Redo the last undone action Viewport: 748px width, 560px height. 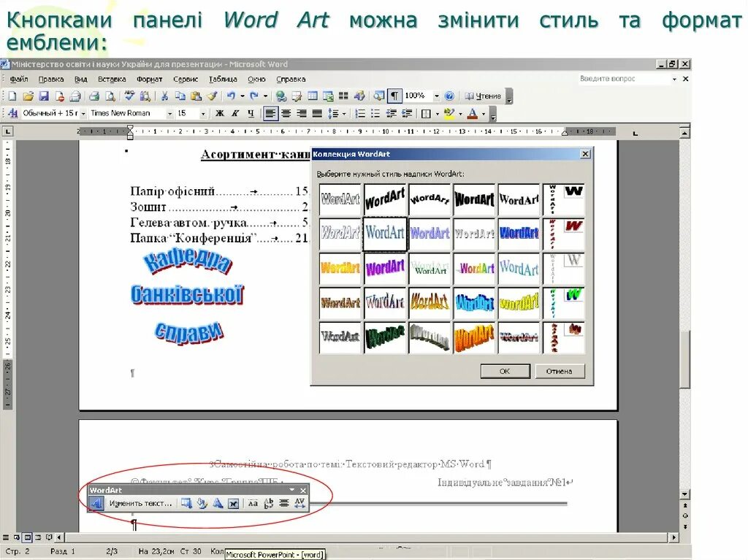coord(253,96)
